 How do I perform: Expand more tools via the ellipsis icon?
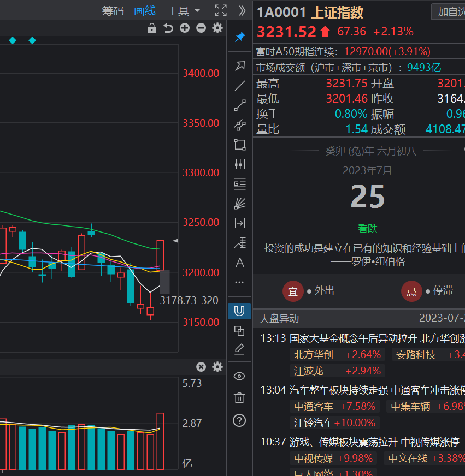tap(239, 282)
